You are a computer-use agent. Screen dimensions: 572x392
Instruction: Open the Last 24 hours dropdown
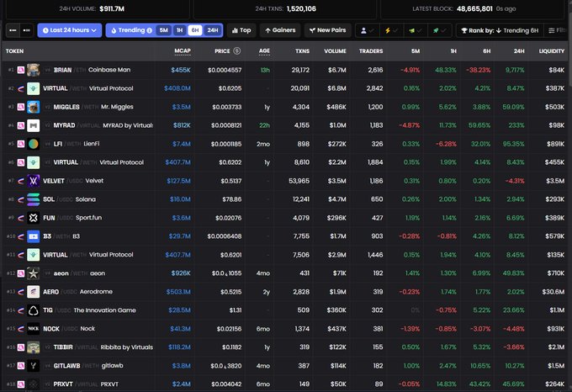[69, 30]
